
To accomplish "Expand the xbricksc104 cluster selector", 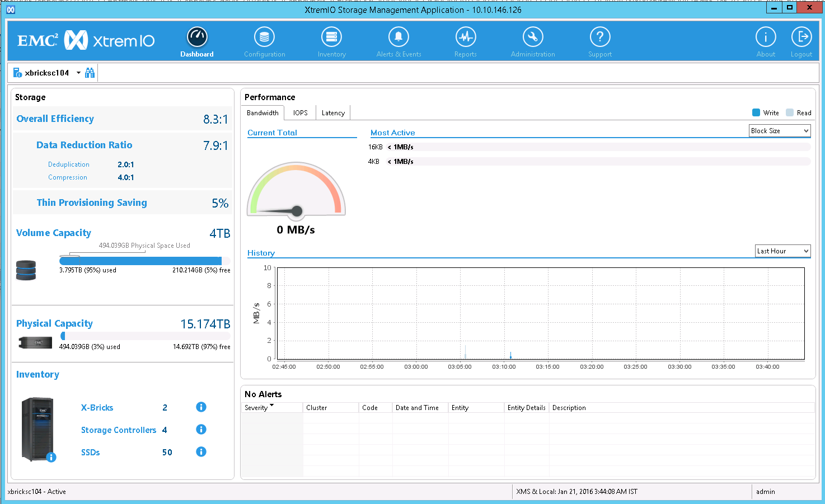I will 78,73.
